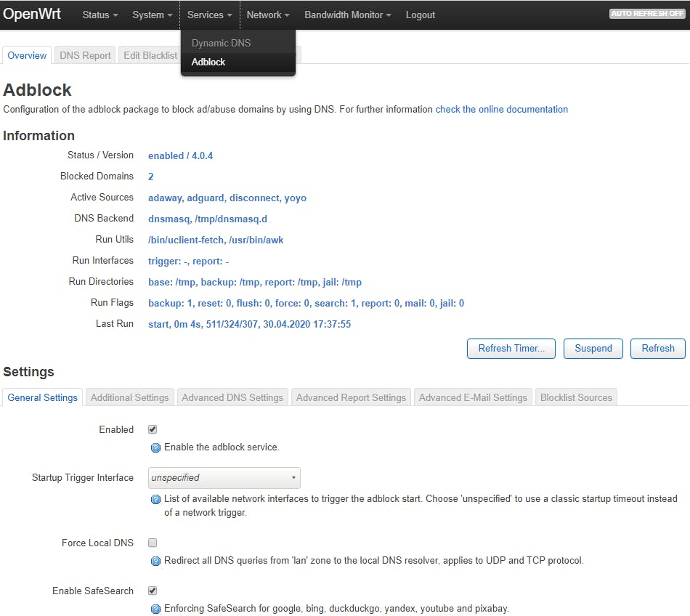Screen dimensions: 690x616
Task: Switch to Advanced DNS Settings tab
Action: pyautogui.click(x=233, y=398)
